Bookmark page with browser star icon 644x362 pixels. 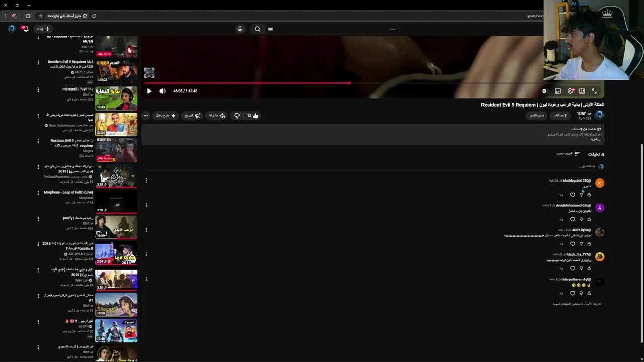(x=41, y=16)
